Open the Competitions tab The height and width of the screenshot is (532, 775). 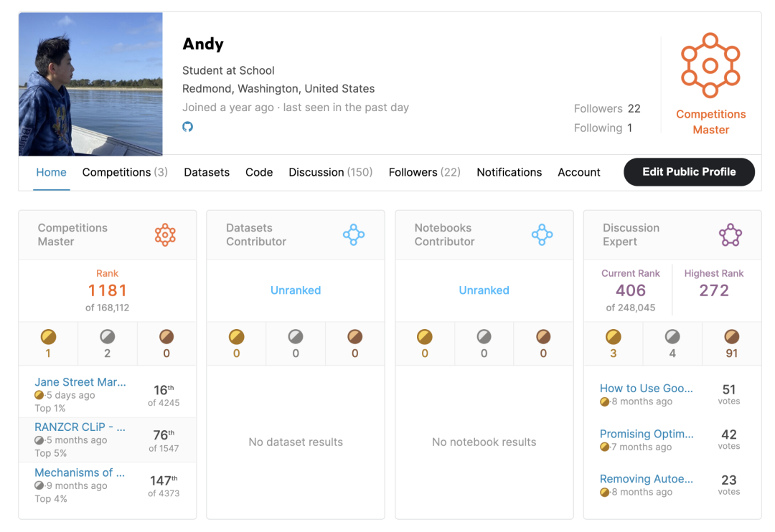[x=125, y=172]
